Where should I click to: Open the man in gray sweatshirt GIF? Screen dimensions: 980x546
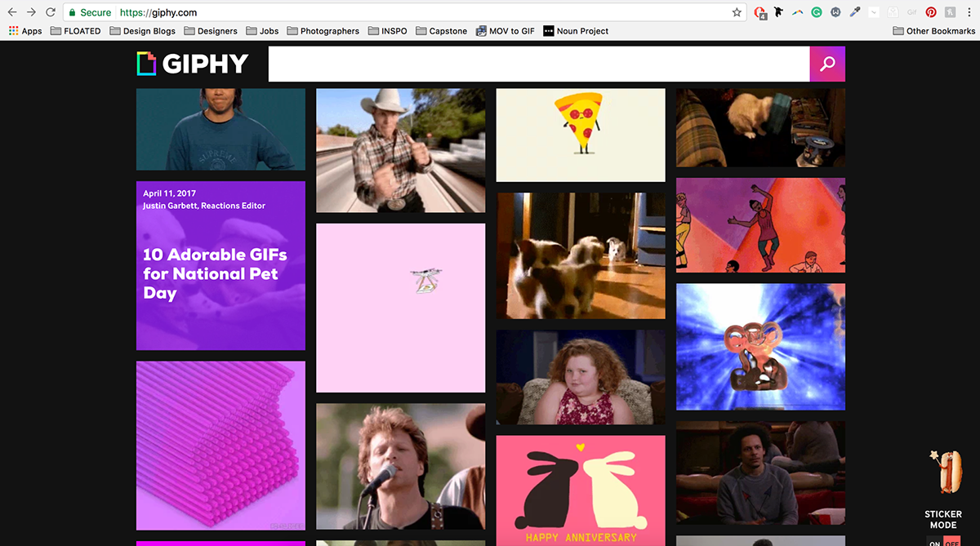pyautogui.click(x=760, y=473)
